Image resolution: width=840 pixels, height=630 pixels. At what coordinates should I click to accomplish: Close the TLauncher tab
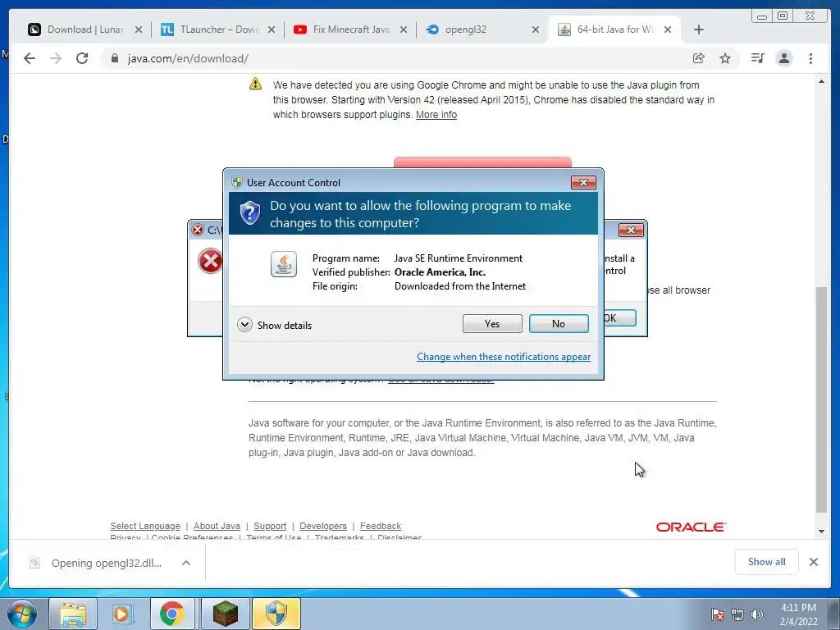coord(272,30)
